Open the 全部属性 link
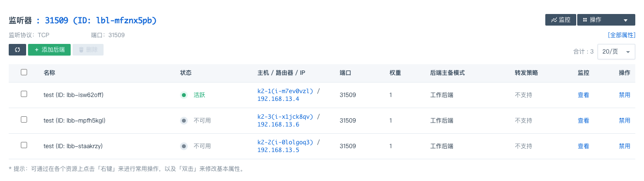The width and height of the screenshot is (644, 181). [621, 35]
